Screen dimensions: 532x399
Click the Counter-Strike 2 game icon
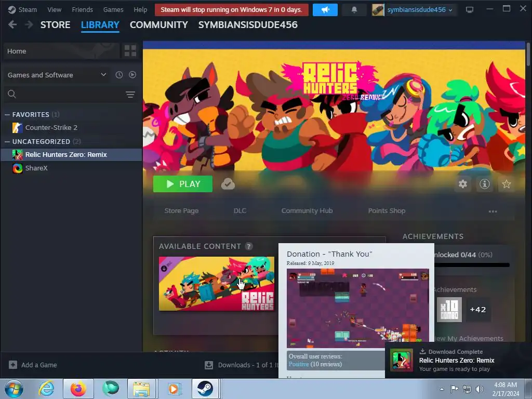coord(18,128)
